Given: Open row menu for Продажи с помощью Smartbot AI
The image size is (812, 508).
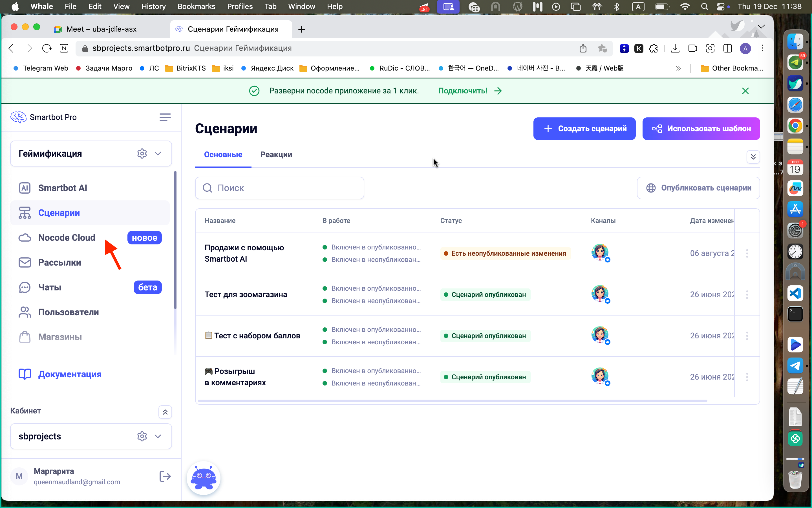Looking at the screenshot, I should tap(747, 253).
